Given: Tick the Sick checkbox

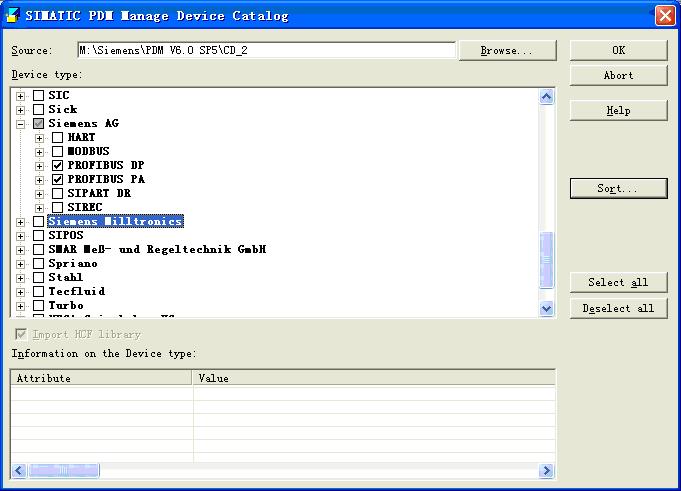Looking at the screenshot, I should (39, 109).
